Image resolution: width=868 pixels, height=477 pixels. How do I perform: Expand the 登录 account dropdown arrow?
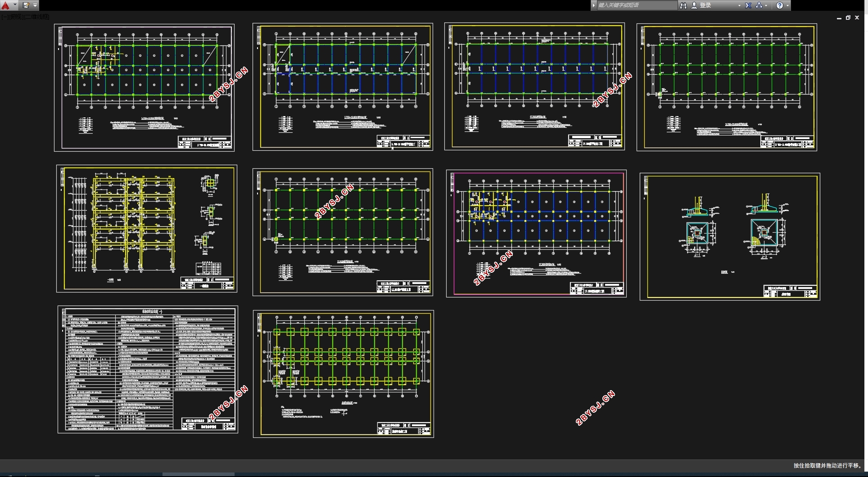pos(739,5)
